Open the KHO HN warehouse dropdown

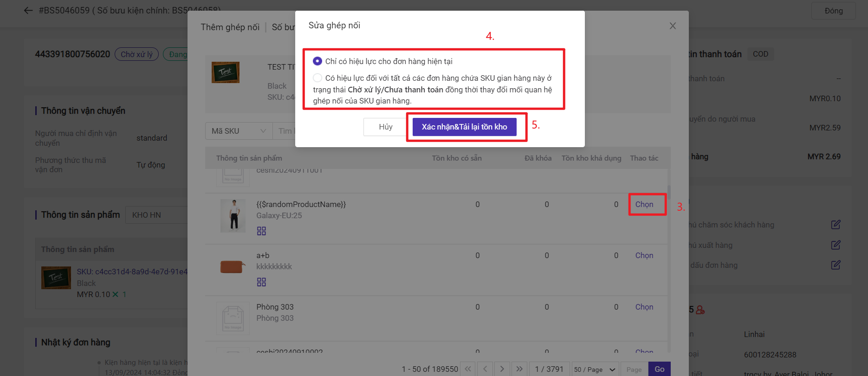tap(156, 215)
